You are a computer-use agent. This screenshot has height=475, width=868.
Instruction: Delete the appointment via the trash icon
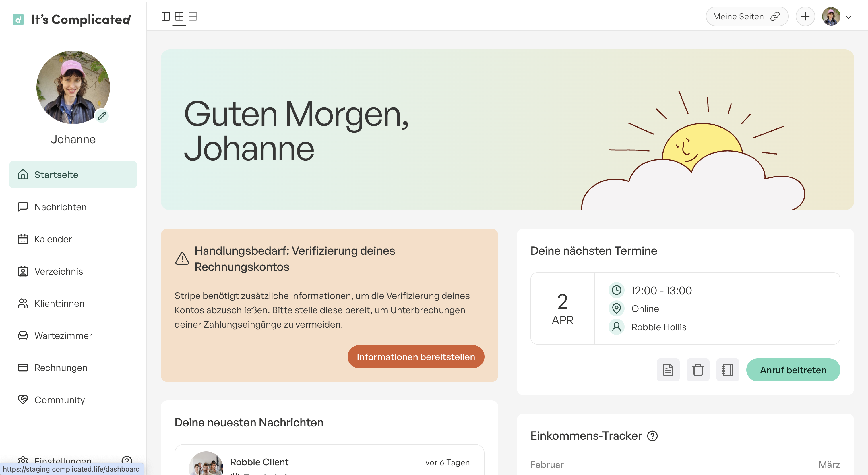point(698,370)
